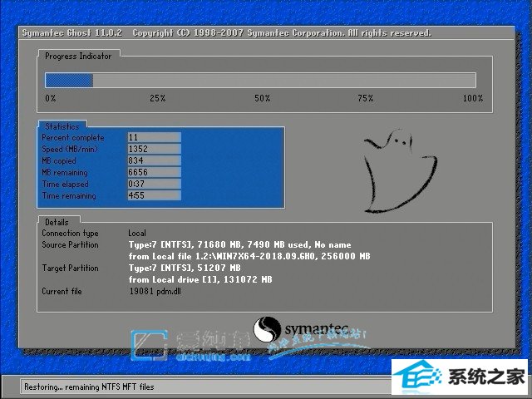532x399 pixels.
Task: Click the 25% progress scale label
Action: click(x=158, y=98)
